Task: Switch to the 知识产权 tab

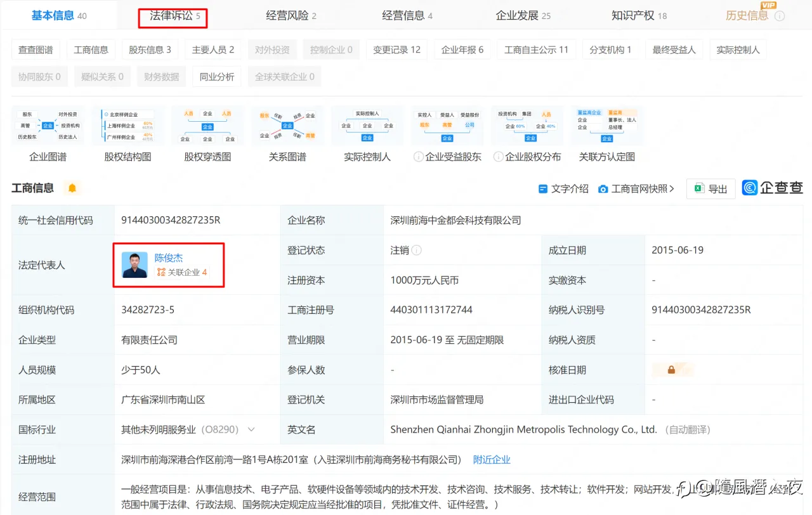Action: pos(639,15)
